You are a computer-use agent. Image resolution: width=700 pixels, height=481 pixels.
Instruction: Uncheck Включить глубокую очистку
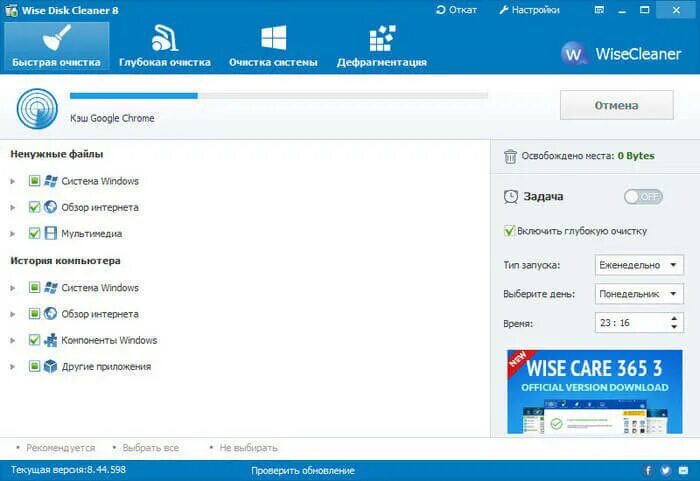click(x=509, y=231)
